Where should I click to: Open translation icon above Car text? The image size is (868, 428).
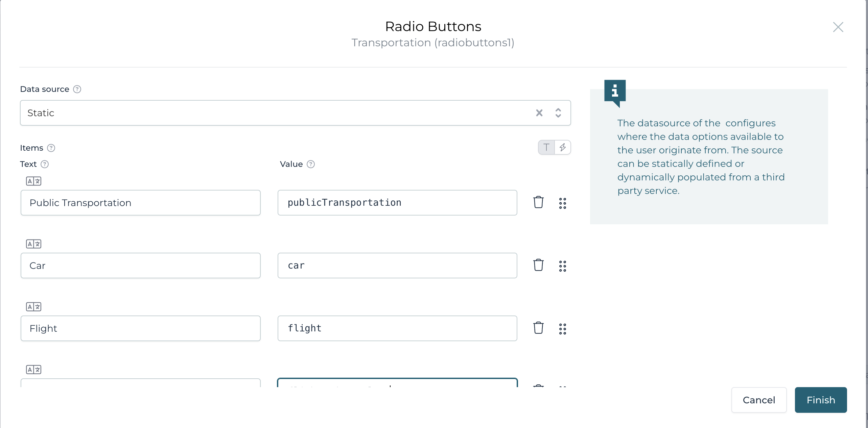coord(33,244)
